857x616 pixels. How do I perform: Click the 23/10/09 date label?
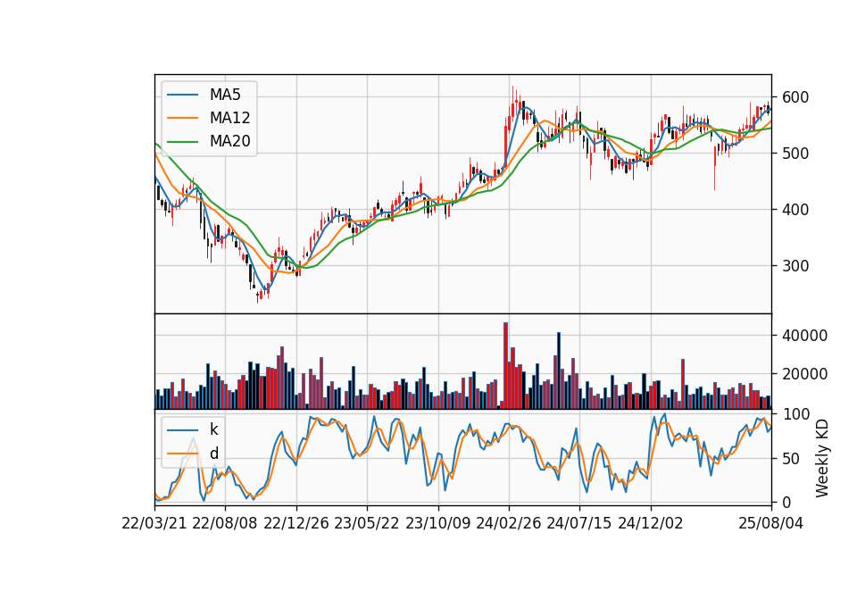437,524
